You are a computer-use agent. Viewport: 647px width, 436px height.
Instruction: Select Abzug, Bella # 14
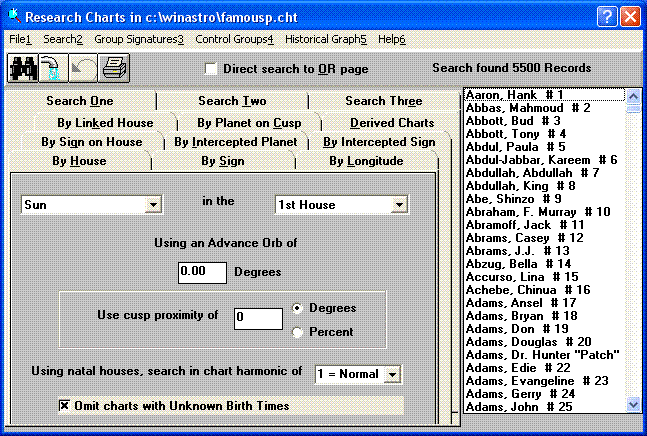click(544, 264)
